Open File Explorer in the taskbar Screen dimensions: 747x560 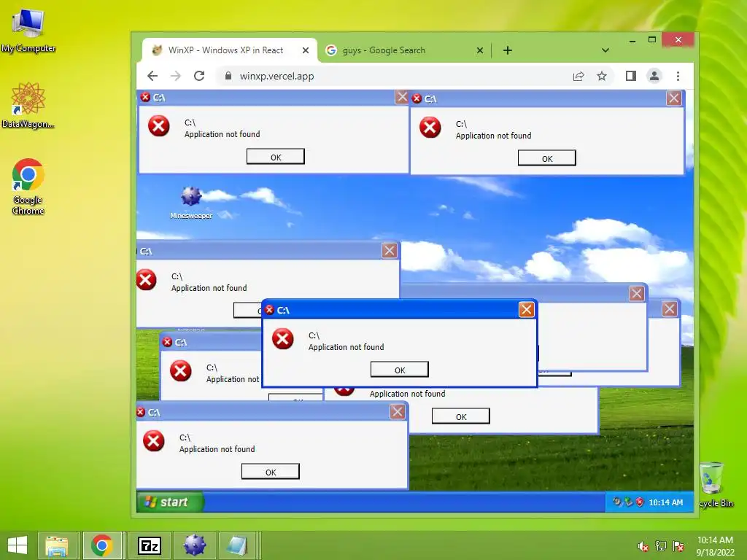point(57,545)
